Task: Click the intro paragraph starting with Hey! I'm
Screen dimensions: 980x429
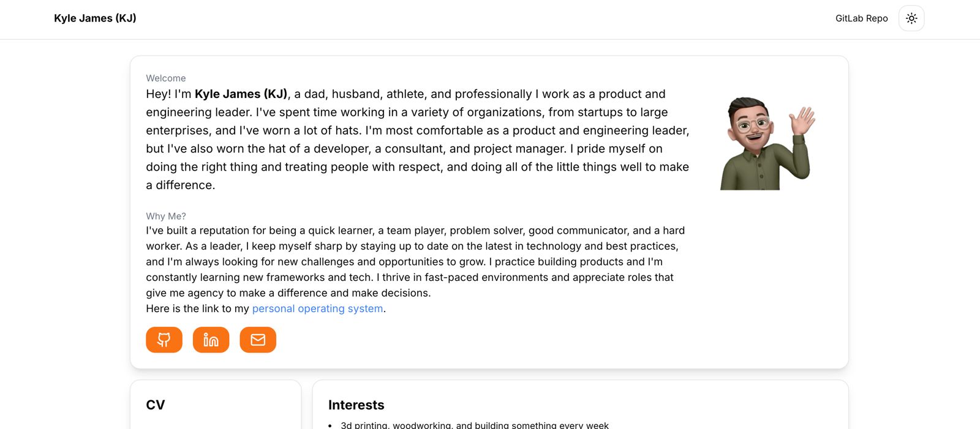Action: click(x=418, y=140)
